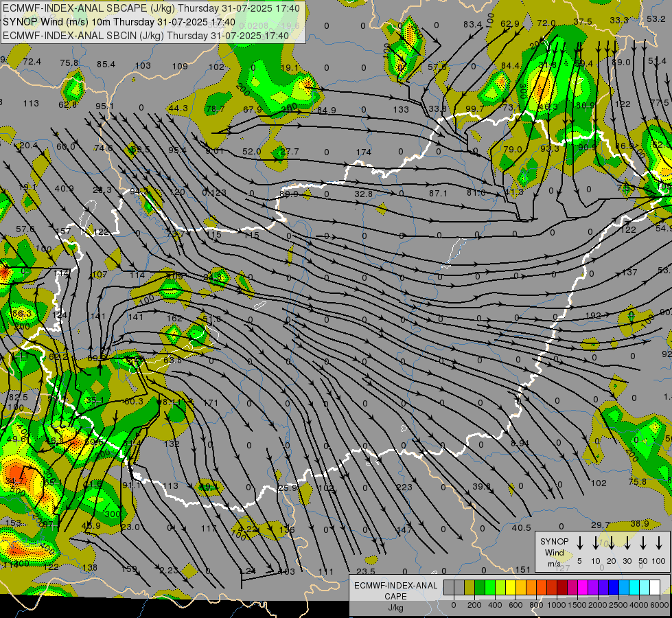The height and width of the screenshot is (618, 672).
Task: Click the wind legend arrow for 100 m/s
Action: pos(659,543)
